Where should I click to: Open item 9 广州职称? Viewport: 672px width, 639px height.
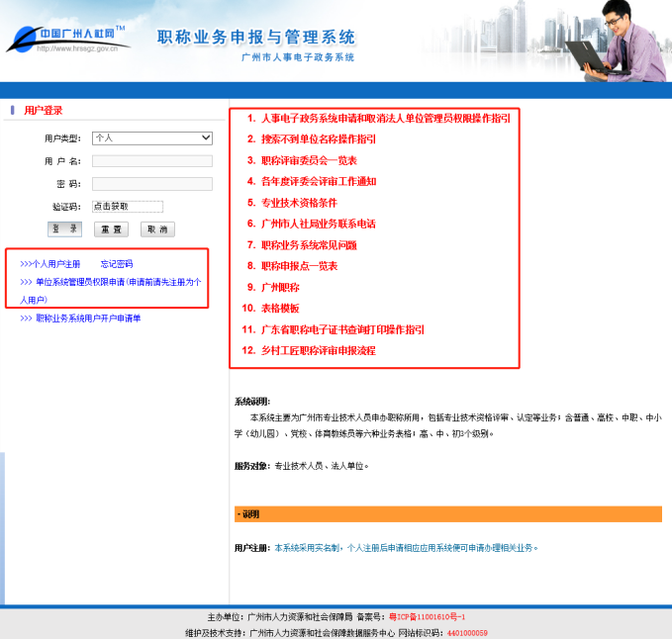pos(280,288)
